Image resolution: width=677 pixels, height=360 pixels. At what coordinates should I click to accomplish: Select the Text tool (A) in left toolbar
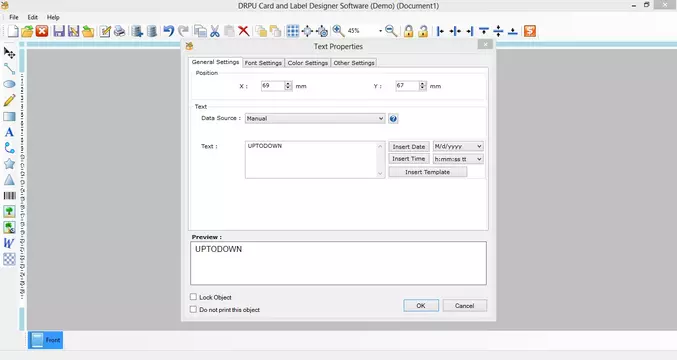(9, 132)
